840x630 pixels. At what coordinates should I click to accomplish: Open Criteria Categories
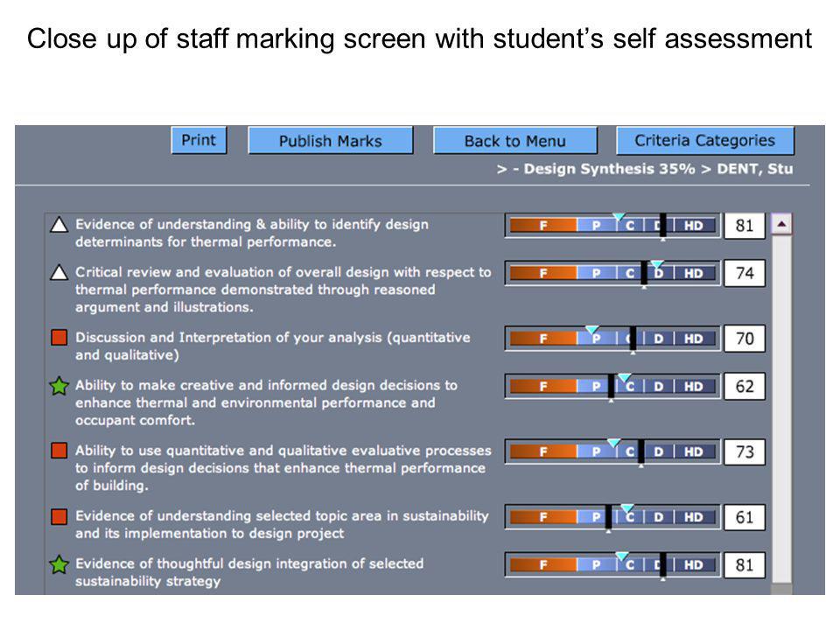[705, 140]
